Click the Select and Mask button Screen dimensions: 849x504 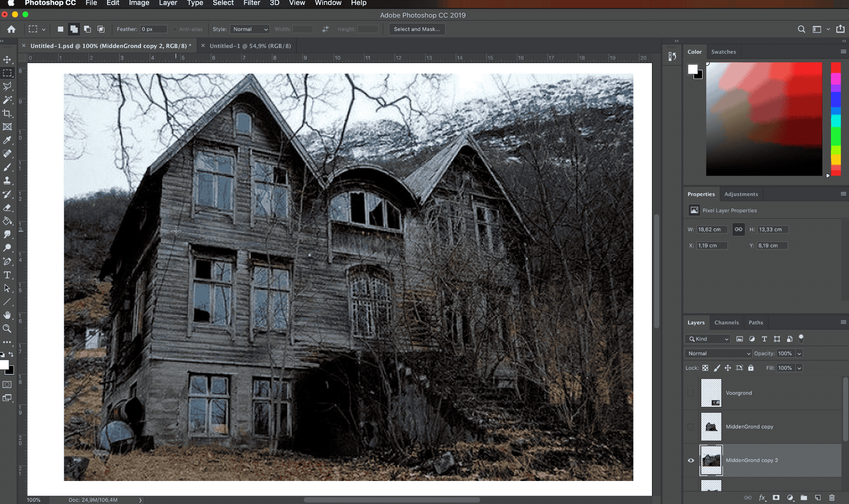[416, 29]
